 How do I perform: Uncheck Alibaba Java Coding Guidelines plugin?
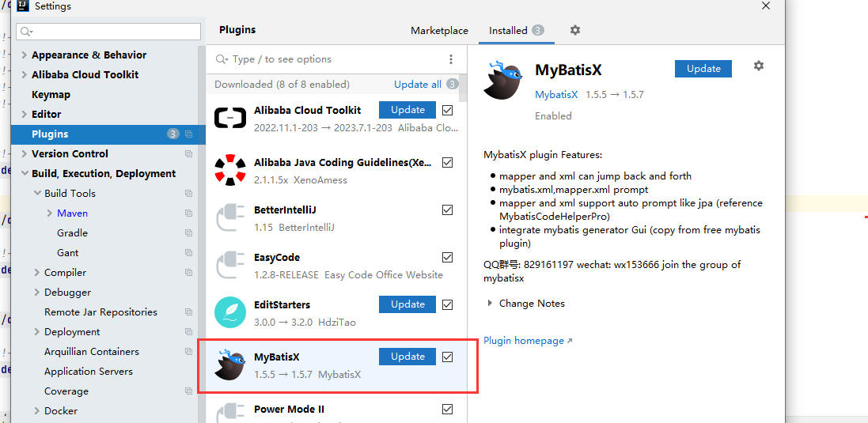pos(447,163)
